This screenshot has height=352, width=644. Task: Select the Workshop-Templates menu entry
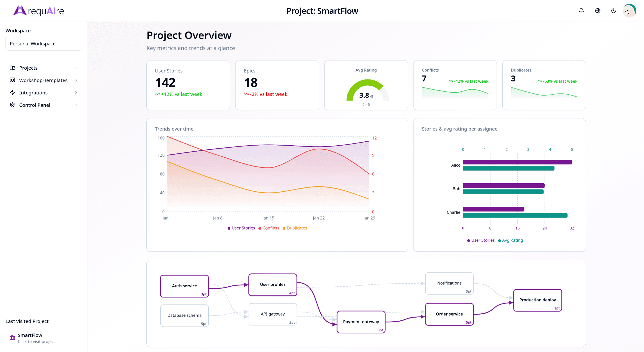43,80
